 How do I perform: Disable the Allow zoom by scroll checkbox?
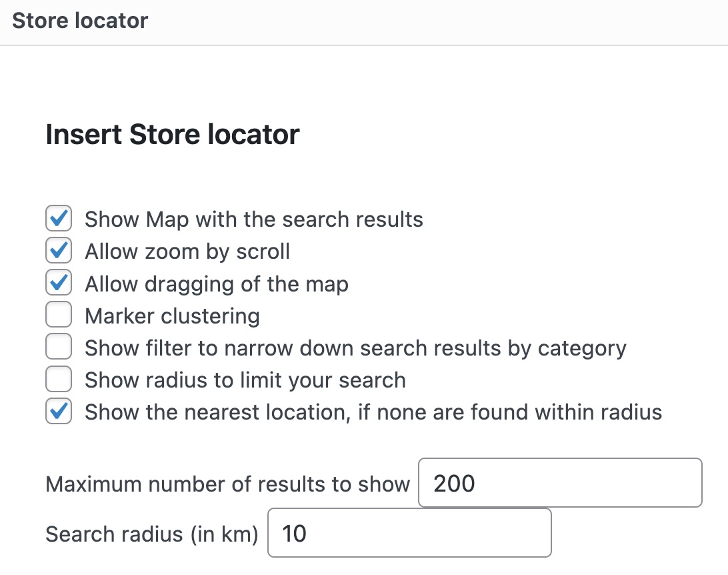click(x=58, y=251)
